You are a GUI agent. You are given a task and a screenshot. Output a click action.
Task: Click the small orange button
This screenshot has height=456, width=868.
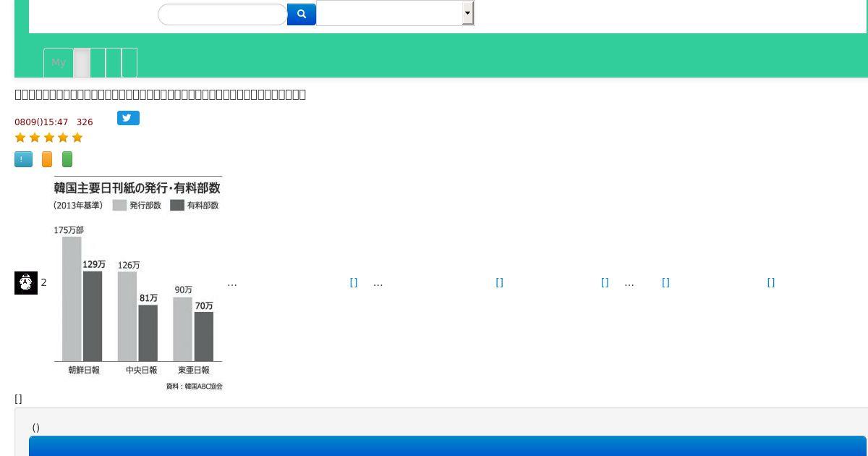pyautogui.click(x=47, y=159)
